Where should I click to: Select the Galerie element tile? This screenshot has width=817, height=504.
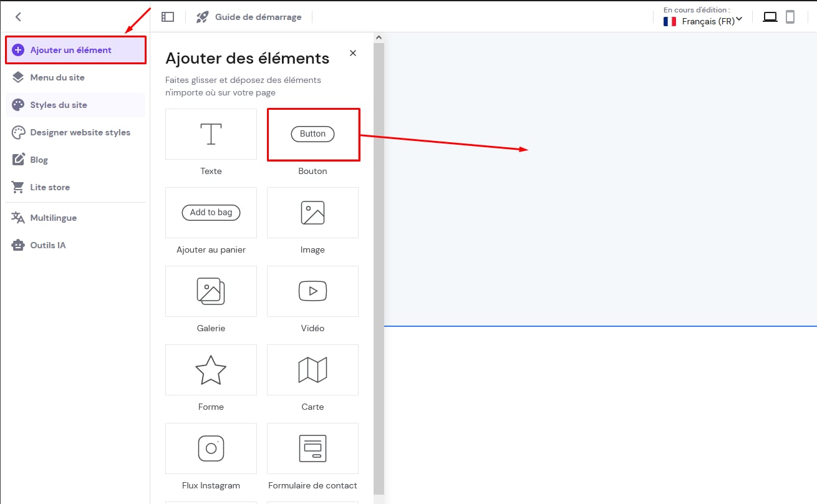click(x=211, y=291)
